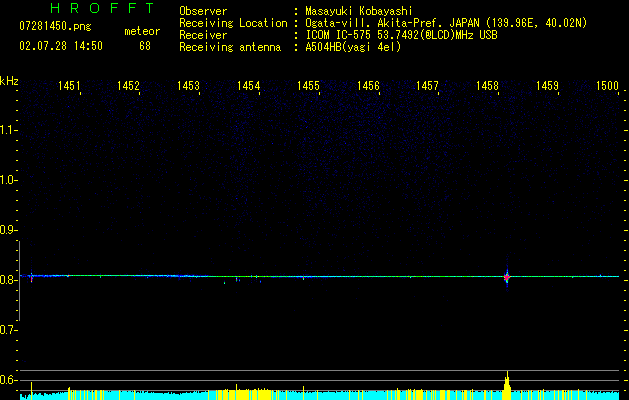Screen dimensions: 629x400
Task: Click time axis label 1455
Action: pyautogui.click(x=308, y=85)
